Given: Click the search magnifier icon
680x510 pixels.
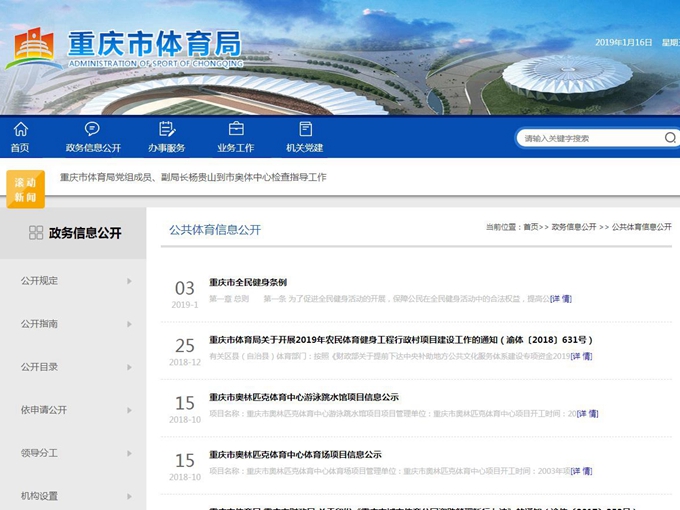Looking at the screenshot, I should (x=670, y=137).
